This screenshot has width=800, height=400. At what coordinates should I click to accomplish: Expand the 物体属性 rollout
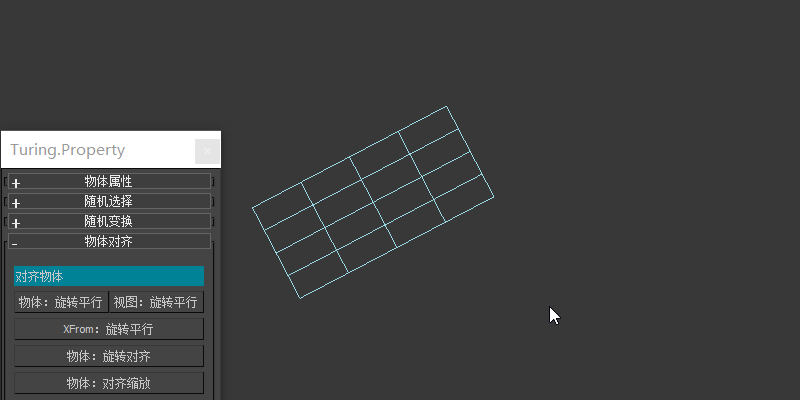[109, 181]
